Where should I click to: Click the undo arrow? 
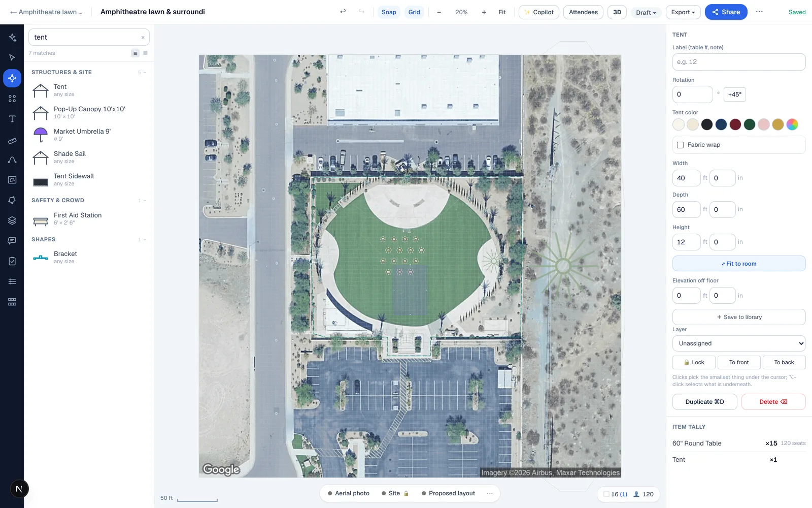click(343, 12)
